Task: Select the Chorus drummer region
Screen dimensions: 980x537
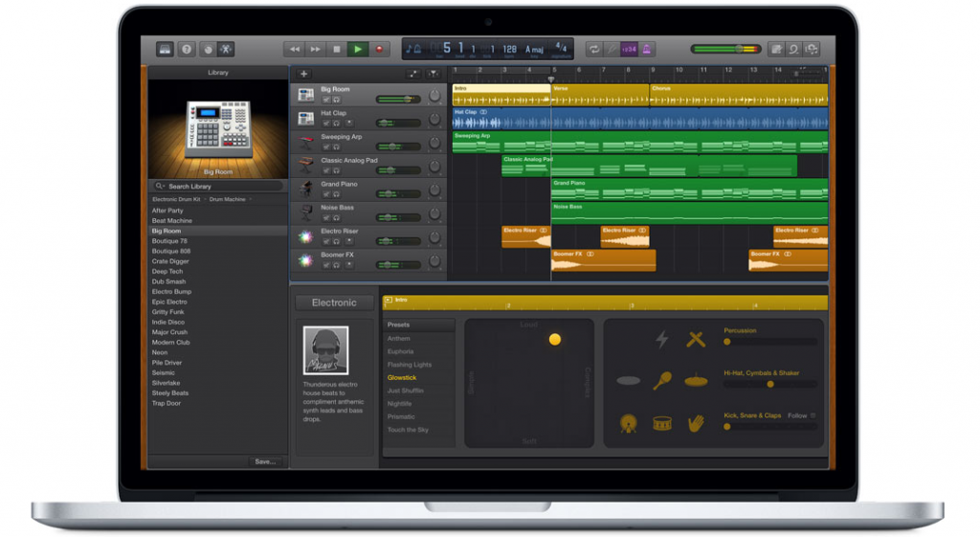Action: 739,95
